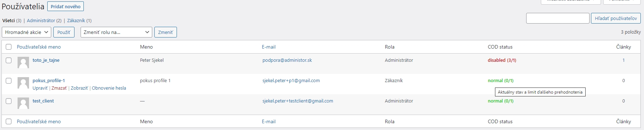Click avatar icon of toto_je_tajne user
644x130 pixels.
23,62
